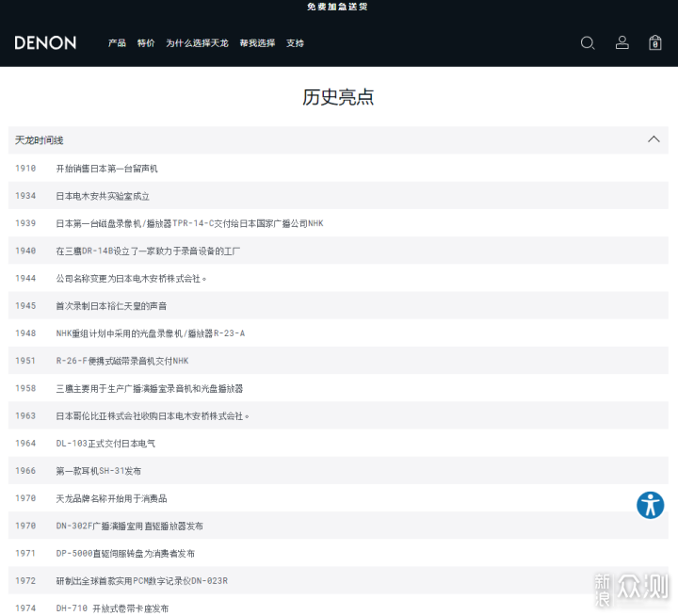Select the 1972 row mentioning DN-023R
The height and width of the screenshot is (616, 678).
pyautogui.click(x=338, y=580)
